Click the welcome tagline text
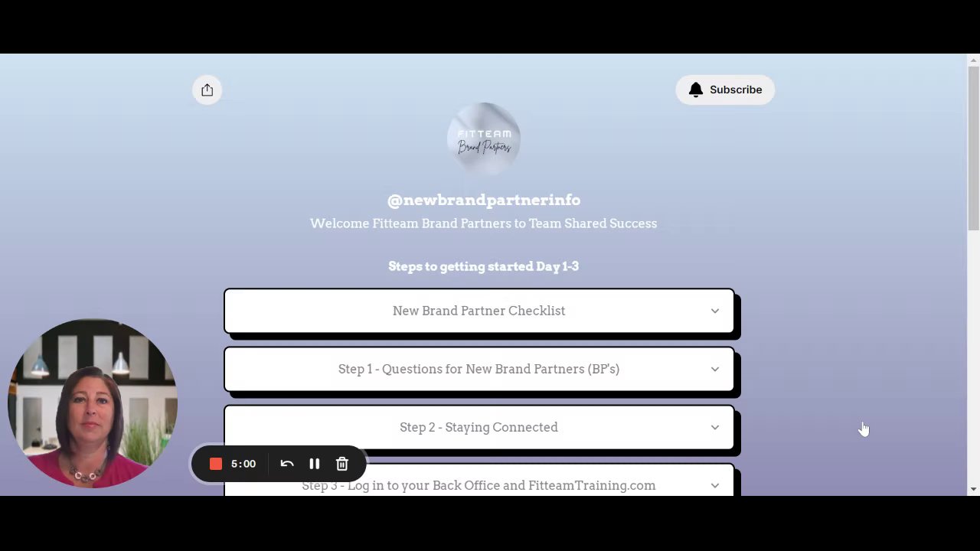980x551 pixels. (484, 223)
